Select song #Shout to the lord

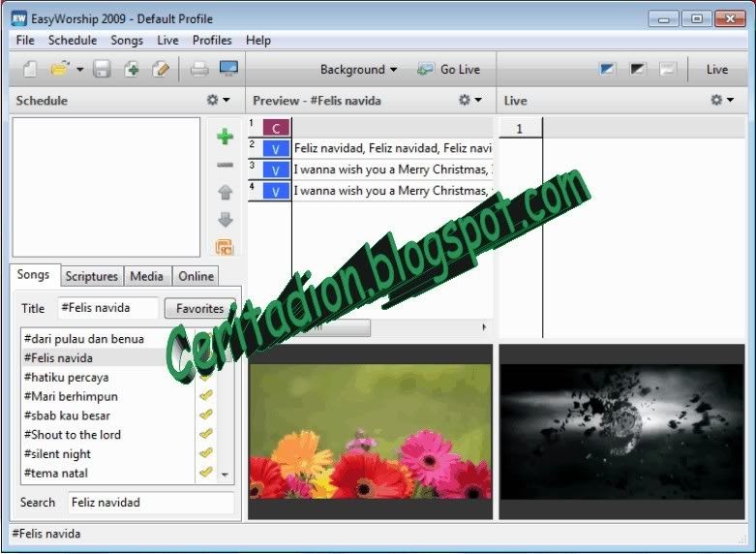tap(108, 435)
